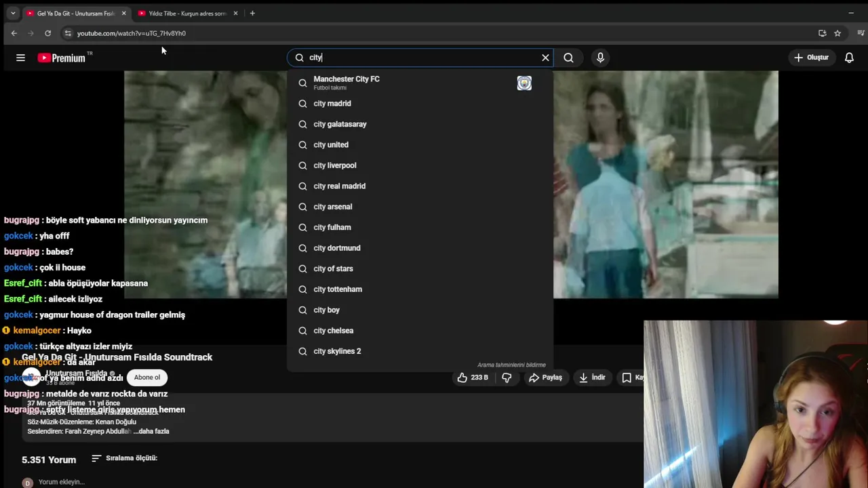
Task: Select the city madrid suggestion
Action: point(419,104)
